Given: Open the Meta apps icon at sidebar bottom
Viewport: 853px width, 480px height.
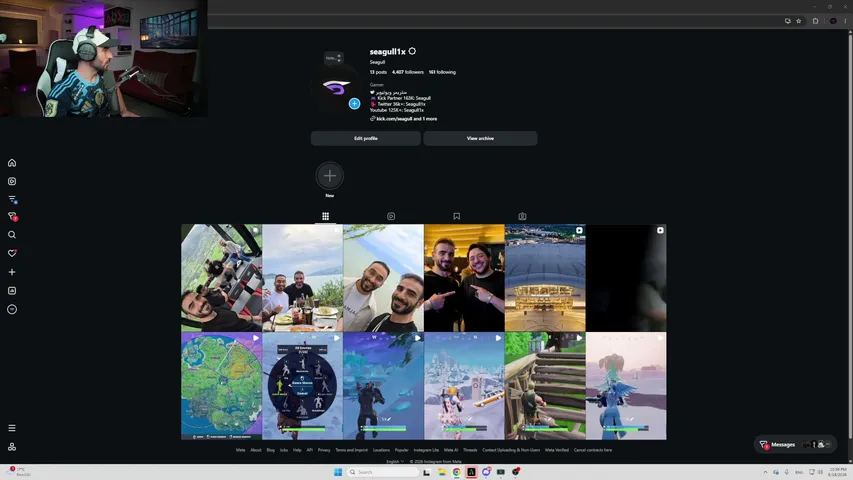Looking at the screenshot, I should (12, 447).
